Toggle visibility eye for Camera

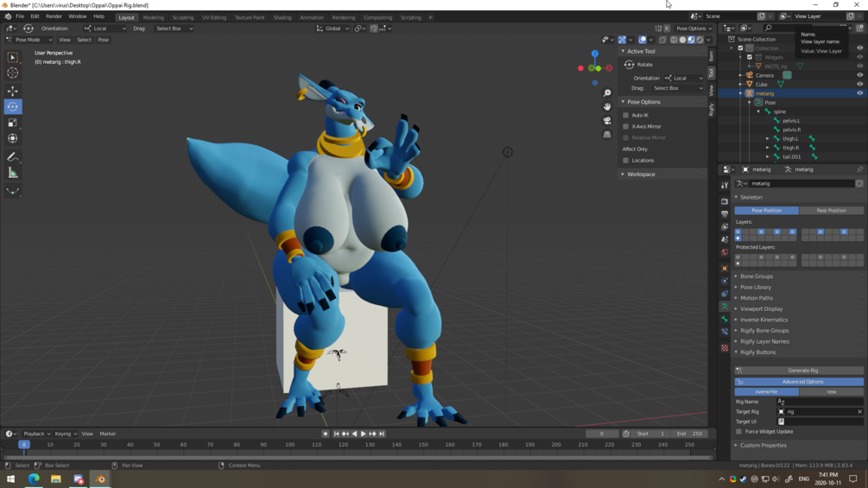click(x=859, y=75)
